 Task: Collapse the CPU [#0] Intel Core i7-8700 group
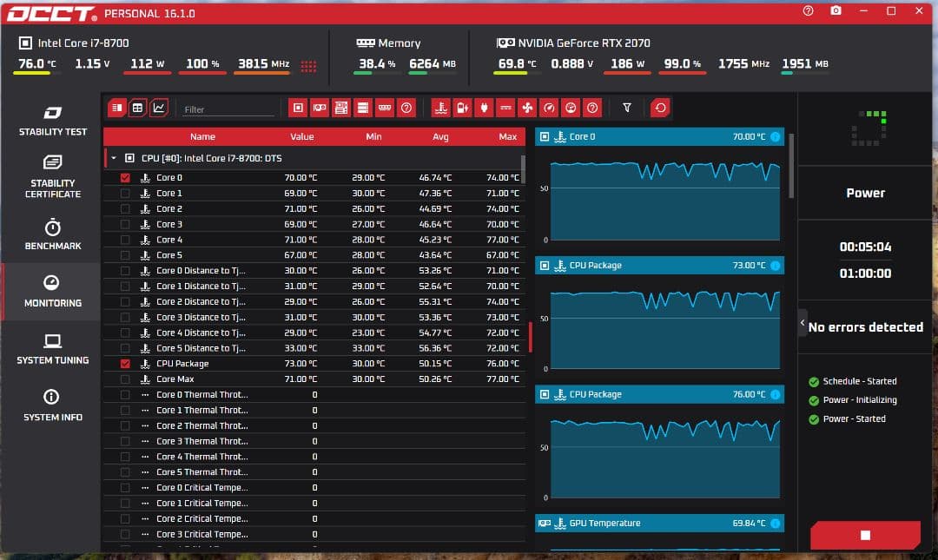click(x=113, y=159)
